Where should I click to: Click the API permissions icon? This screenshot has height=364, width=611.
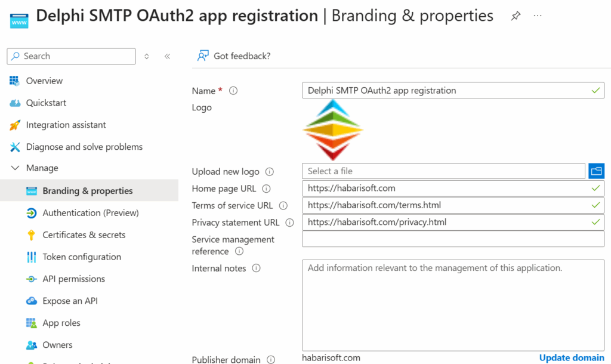click(x=32, y=279)
